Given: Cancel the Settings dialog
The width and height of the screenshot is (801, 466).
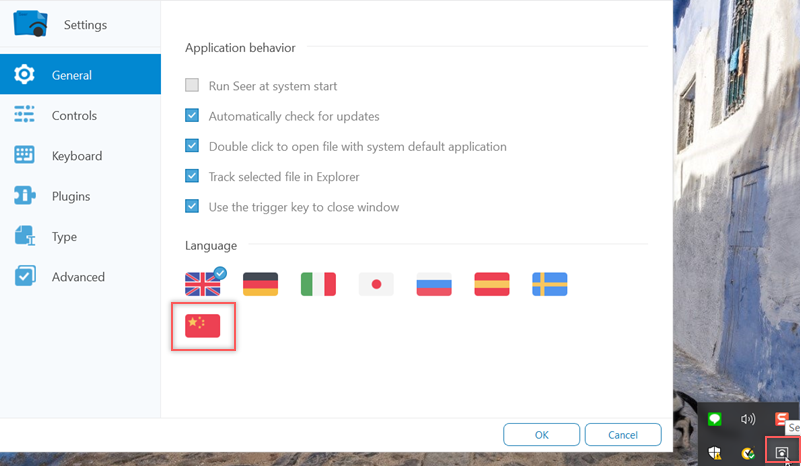Looking at the screenshot, I should click(623, 435).
